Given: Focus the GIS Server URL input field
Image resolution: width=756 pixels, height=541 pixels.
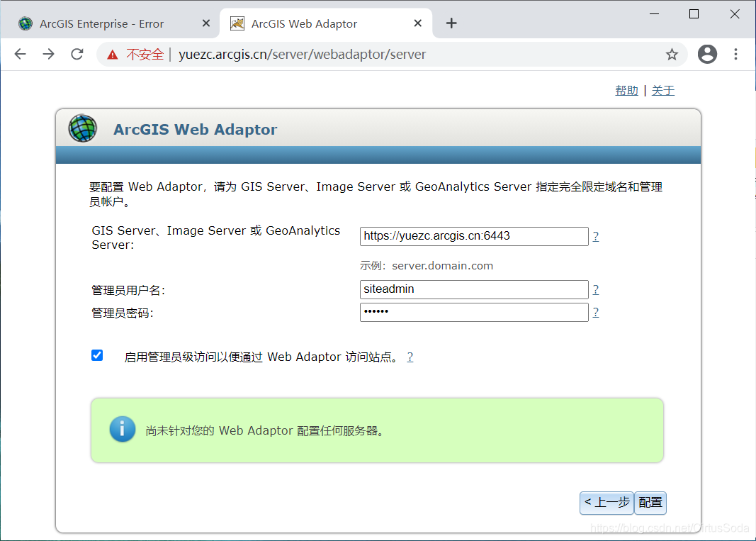Looking at the screenshot, I should (474, 237).
